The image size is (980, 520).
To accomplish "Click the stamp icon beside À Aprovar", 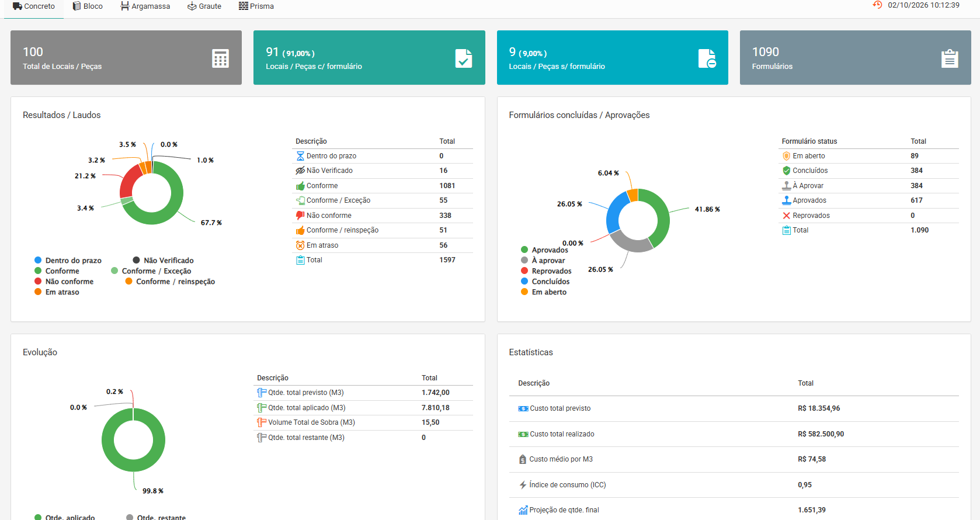I will [786, 186].
